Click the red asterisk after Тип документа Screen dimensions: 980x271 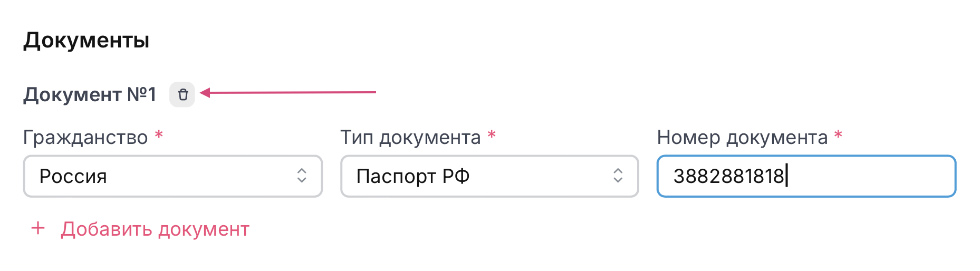tap(492, 135)
